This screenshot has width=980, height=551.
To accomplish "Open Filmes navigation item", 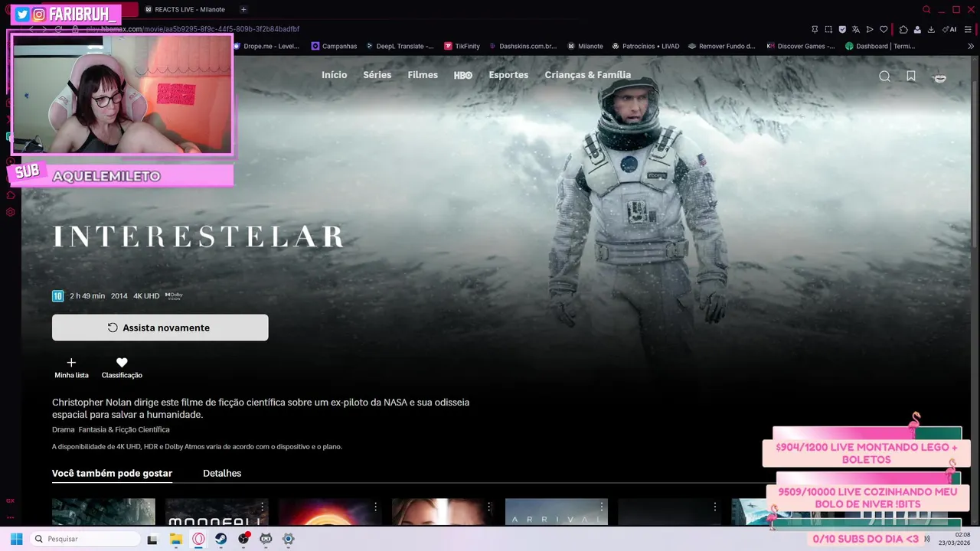I will [423, 75].
